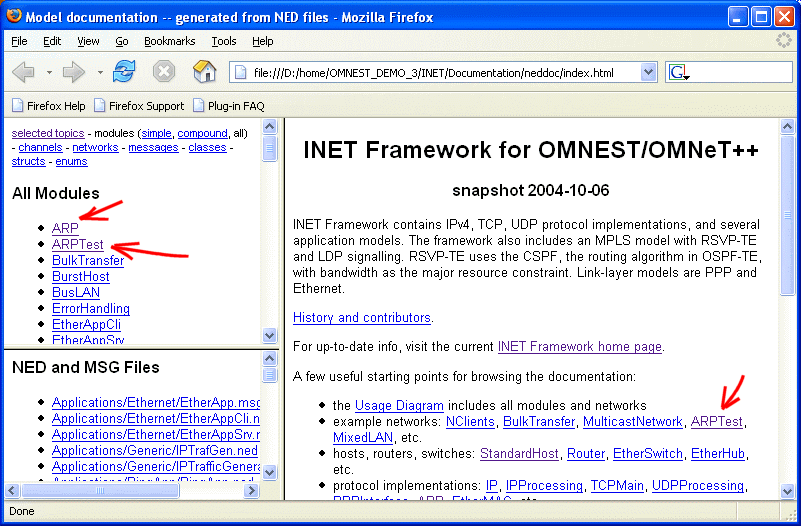Open the BulkTransfer module in All Modules
The image size is (801, 526).
[x=88, y=260]
